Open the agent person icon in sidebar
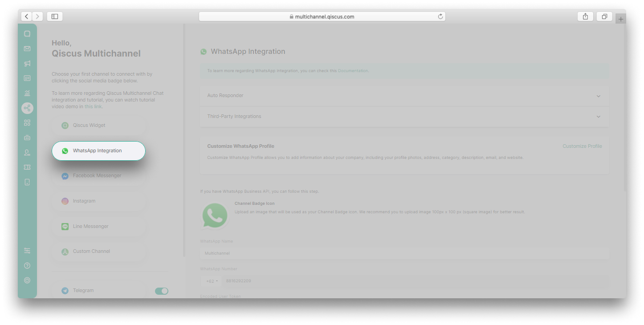The height and width of the screenshot is (325, 644). point(27,152)
